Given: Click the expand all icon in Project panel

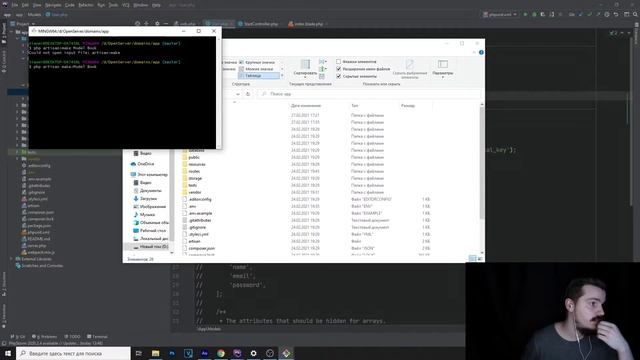Looking at the screenshot, I should coord(147,24).
